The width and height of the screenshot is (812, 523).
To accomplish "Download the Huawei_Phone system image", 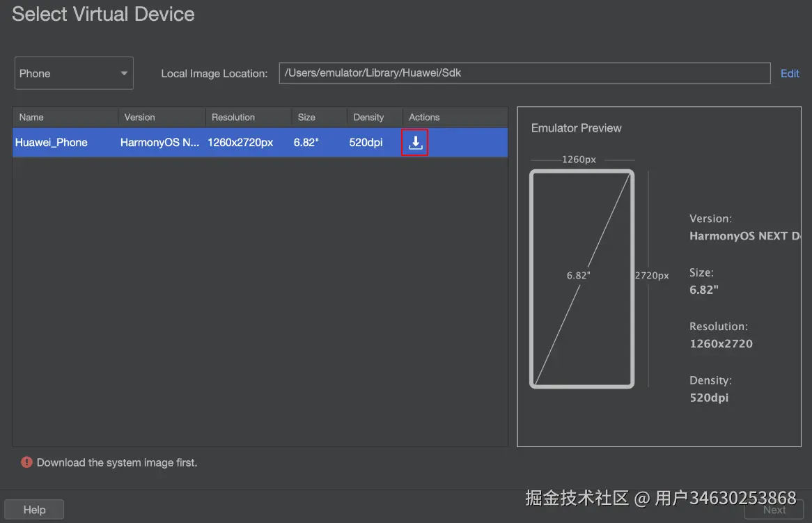I will point(415,142).
